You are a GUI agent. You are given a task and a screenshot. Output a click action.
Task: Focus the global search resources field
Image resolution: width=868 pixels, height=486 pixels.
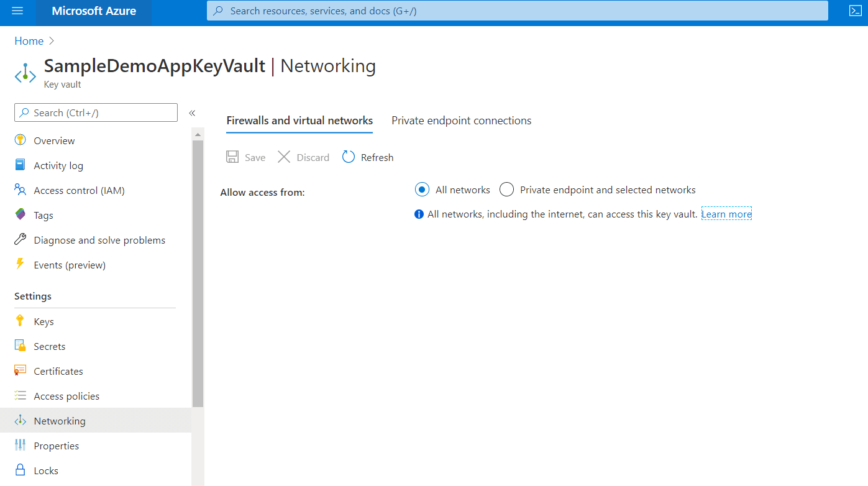point(518,11)
